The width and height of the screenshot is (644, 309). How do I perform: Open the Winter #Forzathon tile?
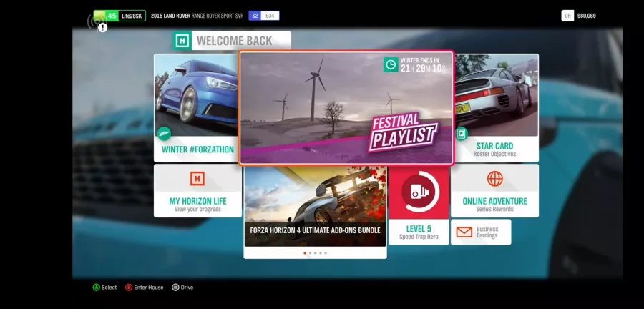tap(196, 108)
